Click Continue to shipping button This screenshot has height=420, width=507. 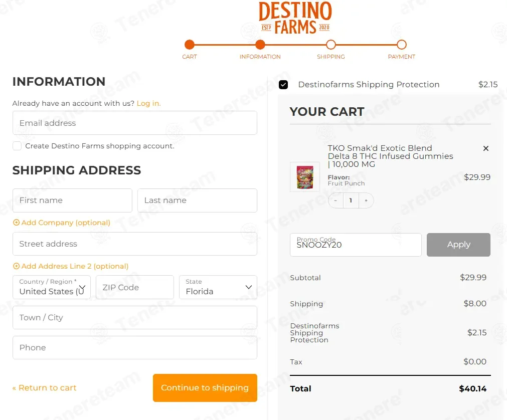point(205,388)
